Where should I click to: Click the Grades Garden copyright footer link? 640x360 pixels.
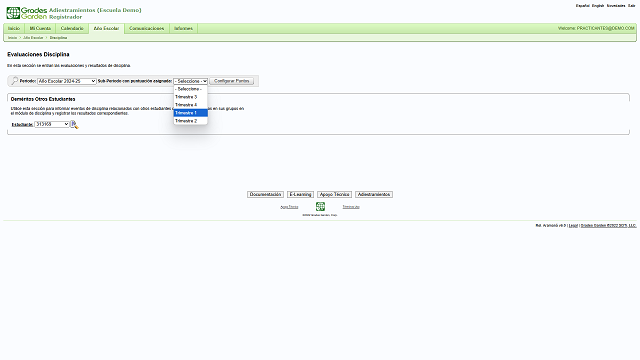pos(608,225)
